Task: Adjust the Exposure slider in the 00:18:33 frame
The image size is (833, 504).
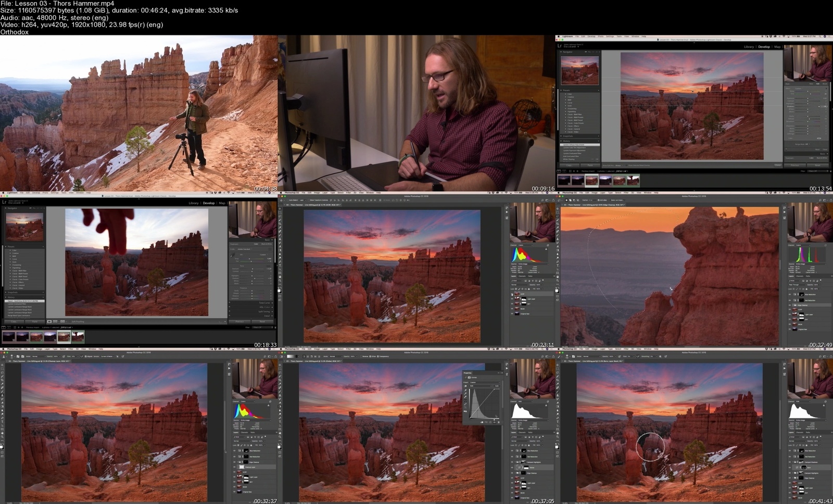Action: (252, 269)
